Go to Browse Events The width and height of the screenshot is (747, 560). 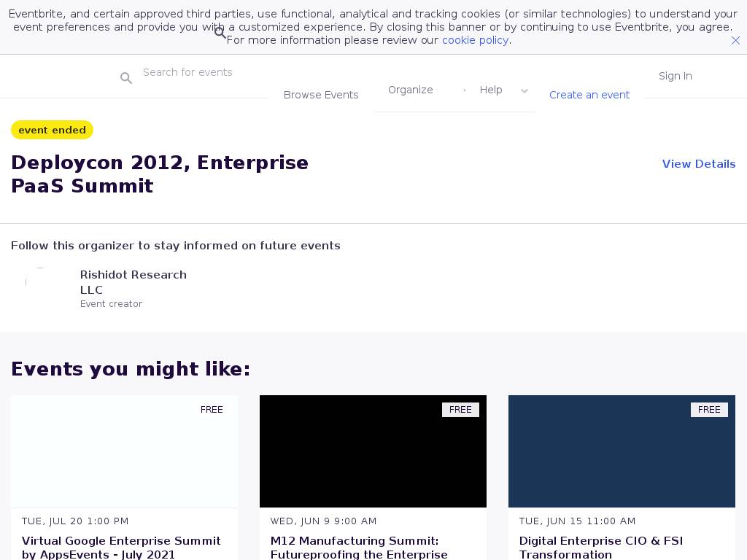tap(321, 95)
